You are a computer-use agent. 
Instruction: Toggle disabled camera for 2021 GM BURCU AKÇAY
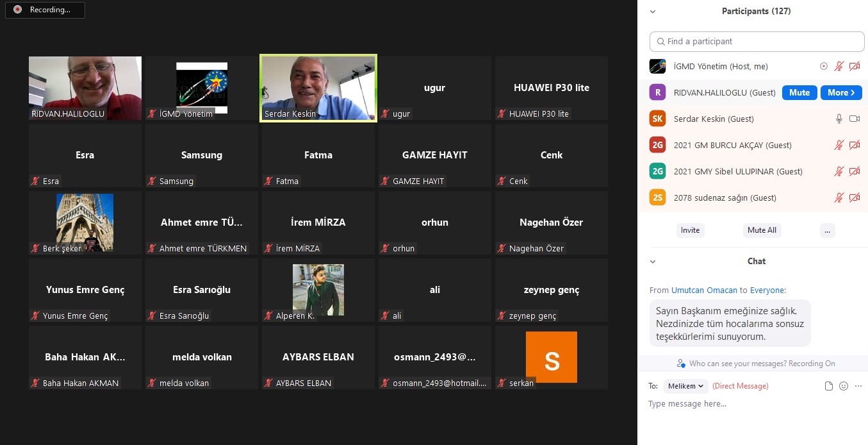(x=854, y=145)
